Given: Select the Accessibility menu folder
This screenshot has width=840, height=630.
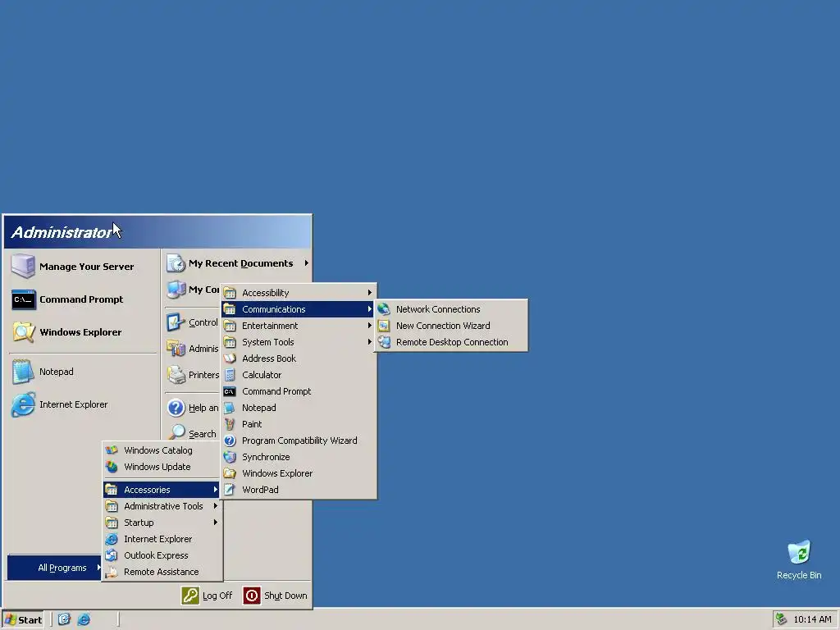Looking at the screenshot, I should 299,293.
